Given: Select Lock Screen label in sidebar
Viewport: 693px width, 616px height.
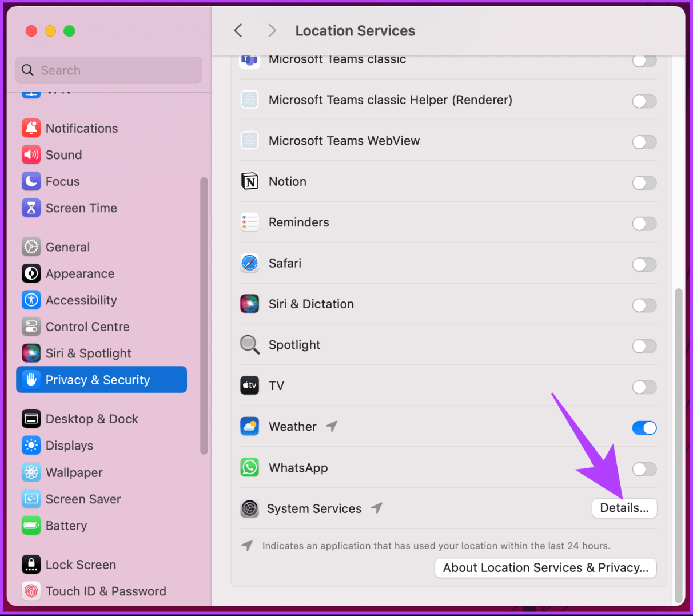Looking at the screenshot, I should coord(81,565).
